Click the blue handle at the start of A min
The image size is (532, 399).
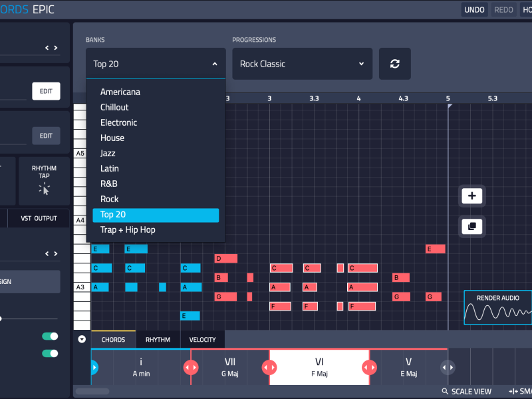pos(94,367)
